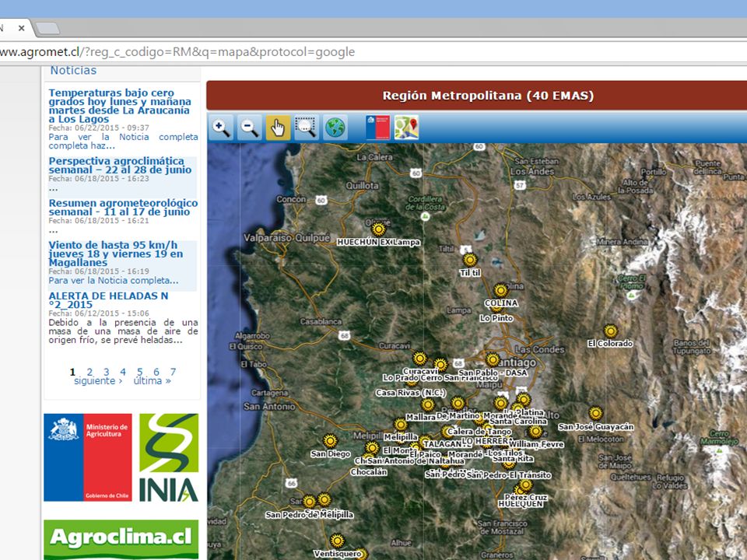Open the Noticias heading link
The image size is (747, 560).
[73, 71]
